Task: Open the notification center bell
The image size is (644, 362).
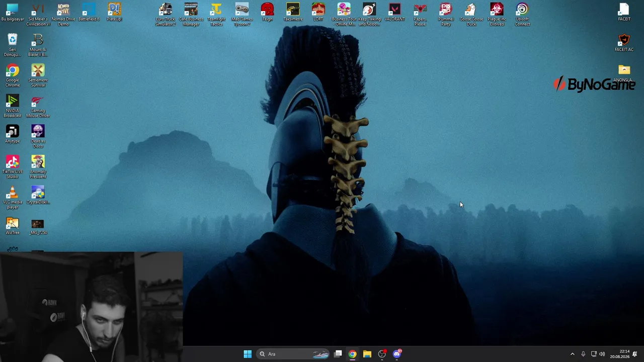Action: 635,354
